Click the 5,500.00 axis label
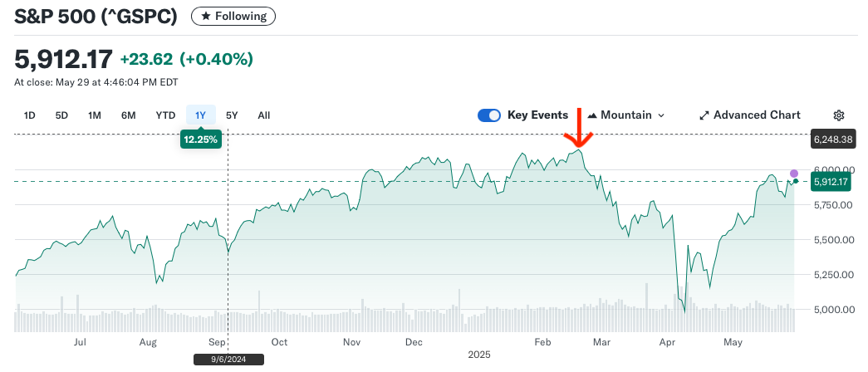Viewport: 868px width, 372px height. pos(833,240)
